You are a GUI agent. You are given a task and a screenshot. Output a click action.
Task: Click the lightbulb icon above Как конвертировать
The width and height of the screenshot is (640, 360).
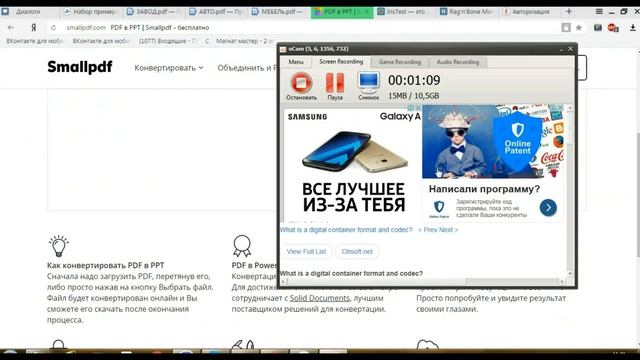(58, 246)
